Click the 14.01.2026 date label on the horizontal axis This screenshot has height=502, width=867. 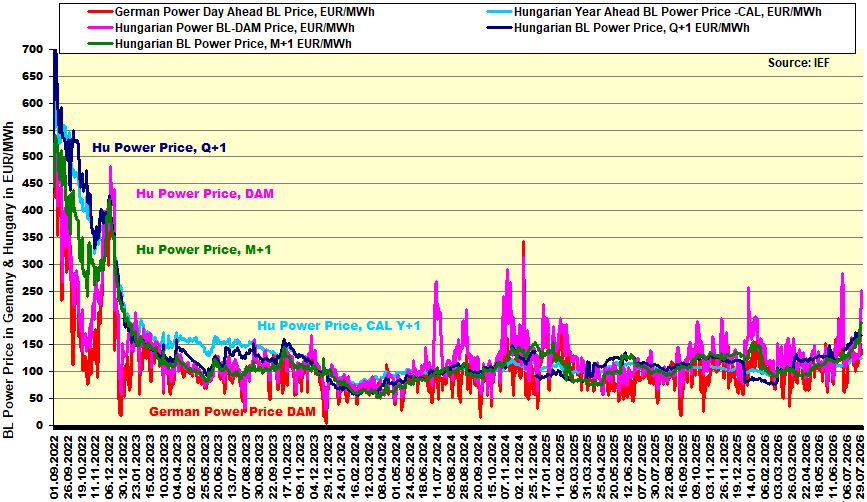[x=752, y=467]
